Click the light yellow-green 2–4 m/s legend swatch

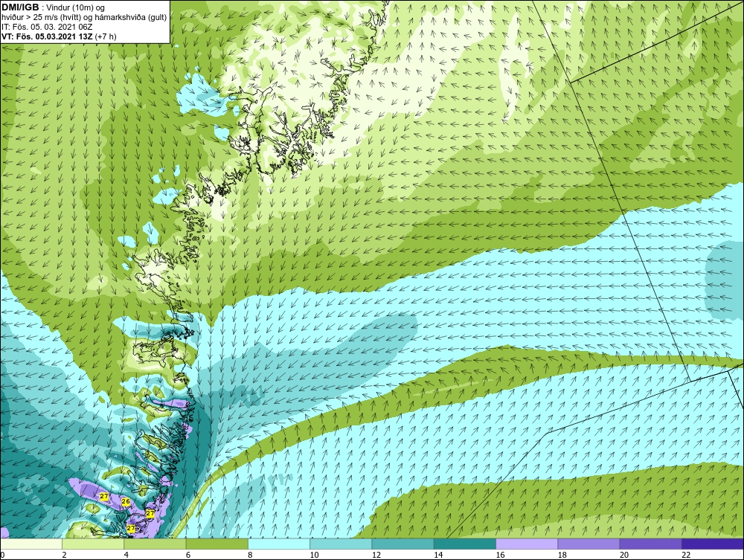click(93, 544)
